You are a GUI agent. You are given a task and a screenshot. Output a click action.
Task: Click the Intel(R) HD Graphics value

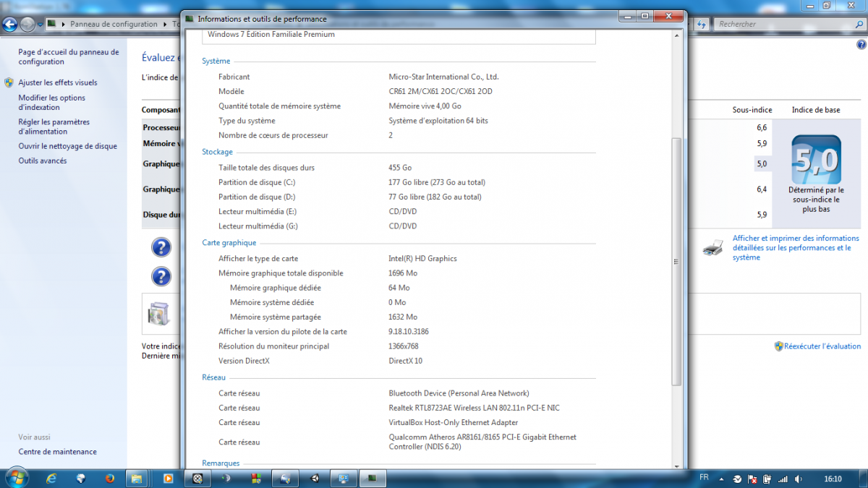click(422, 259)
